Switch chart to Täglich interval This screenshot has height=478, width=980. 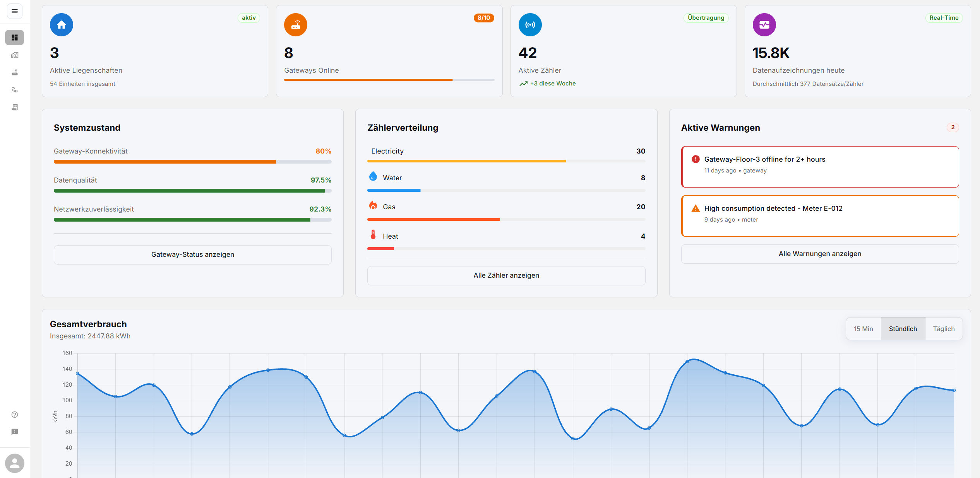(943, 329)
